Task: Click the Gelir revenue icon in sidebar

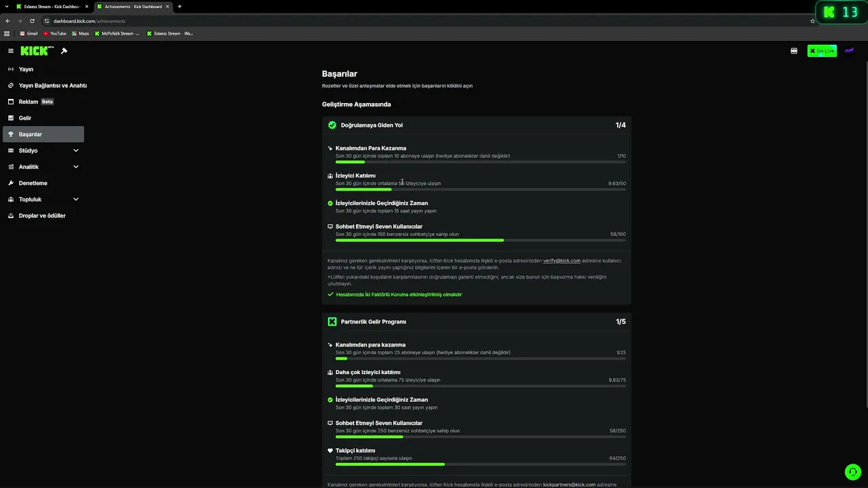Action: point(11,118)
